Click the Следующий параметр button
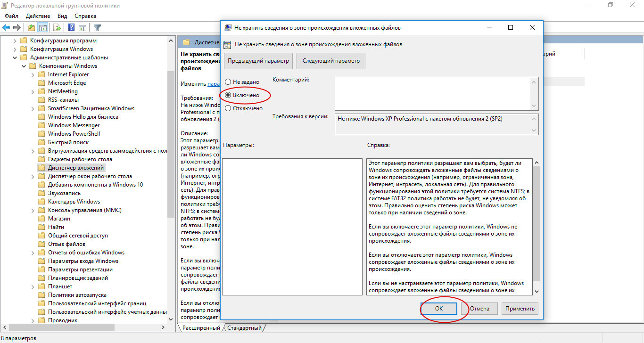The width and height of the screenshot is (644, 343). 331,61
